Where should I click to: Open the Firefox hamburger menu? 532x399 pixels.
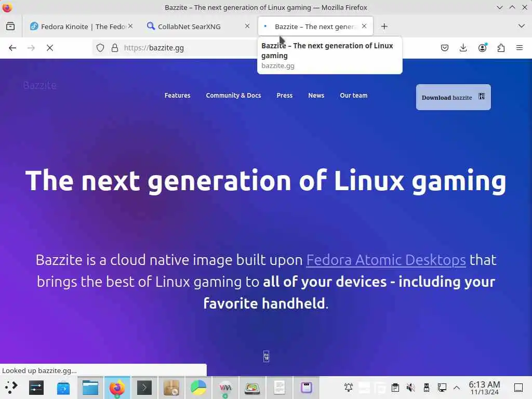click(520, 48)
